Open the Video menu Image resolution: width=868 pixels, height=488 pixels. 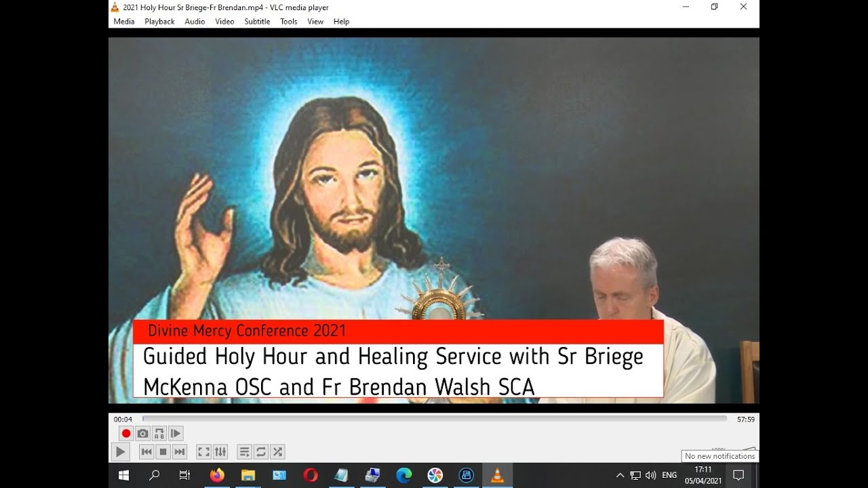click(x=224, y=22)
